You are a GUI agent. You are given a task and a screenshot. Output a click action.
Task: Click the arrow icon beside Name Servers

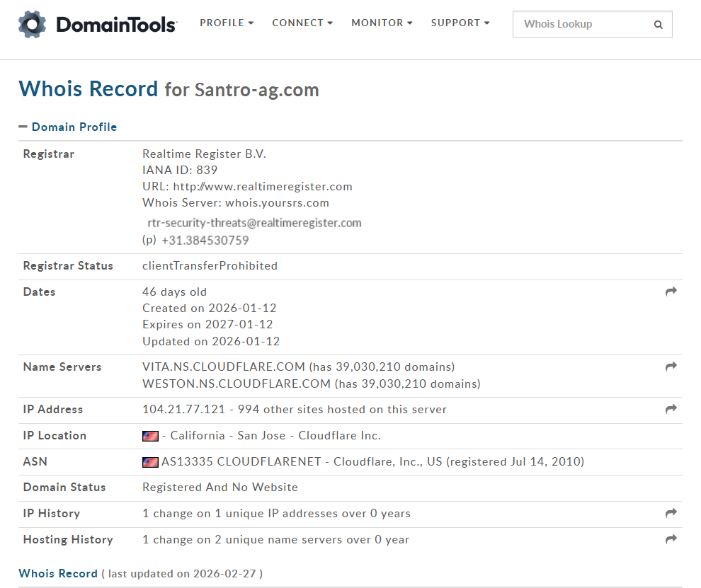coord(671,367)
